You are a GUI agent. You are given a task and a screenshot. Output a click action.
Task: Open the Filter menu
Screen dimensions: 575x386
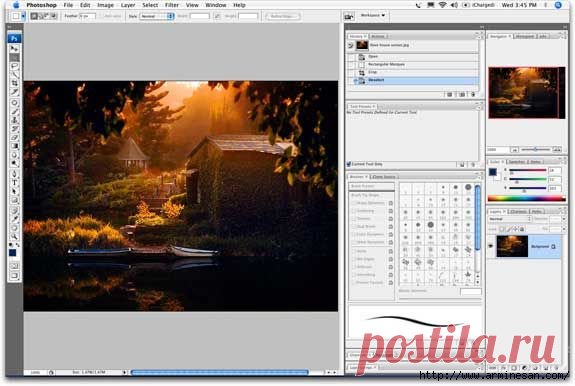172,5
